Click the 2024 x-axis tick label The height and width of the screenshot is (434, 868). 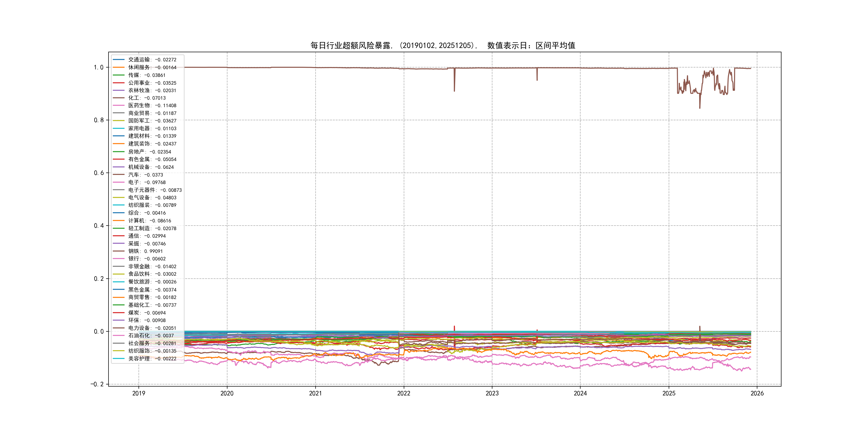click(x=580, y=393)
